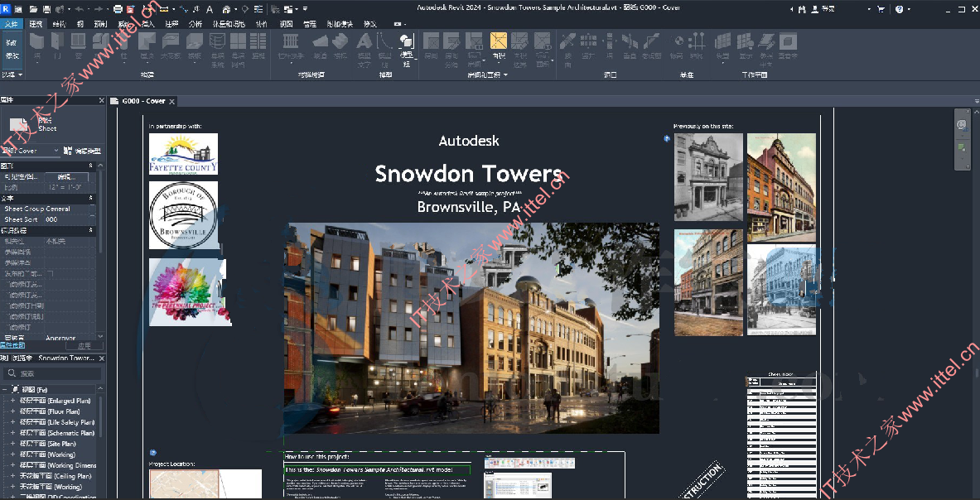Select the Door (门) tool
This screenshot has height=500, width=980.
(x=57, y=47)
